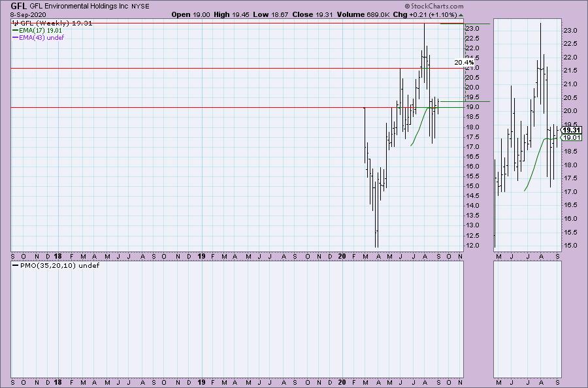
Task: Click the GFL ticker symbol in the header
Action: click(x=18, y=6)
